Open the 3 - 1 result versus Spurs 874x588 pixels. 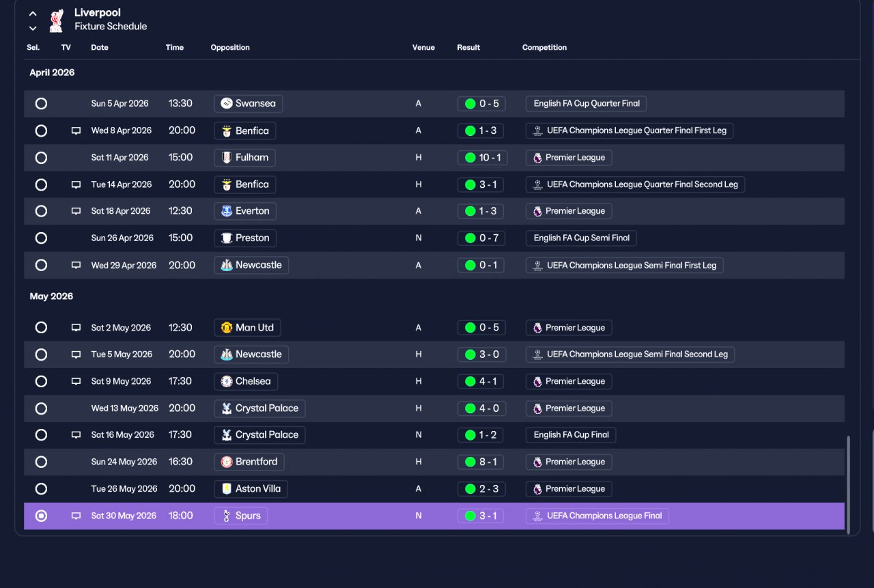(481, 516)
